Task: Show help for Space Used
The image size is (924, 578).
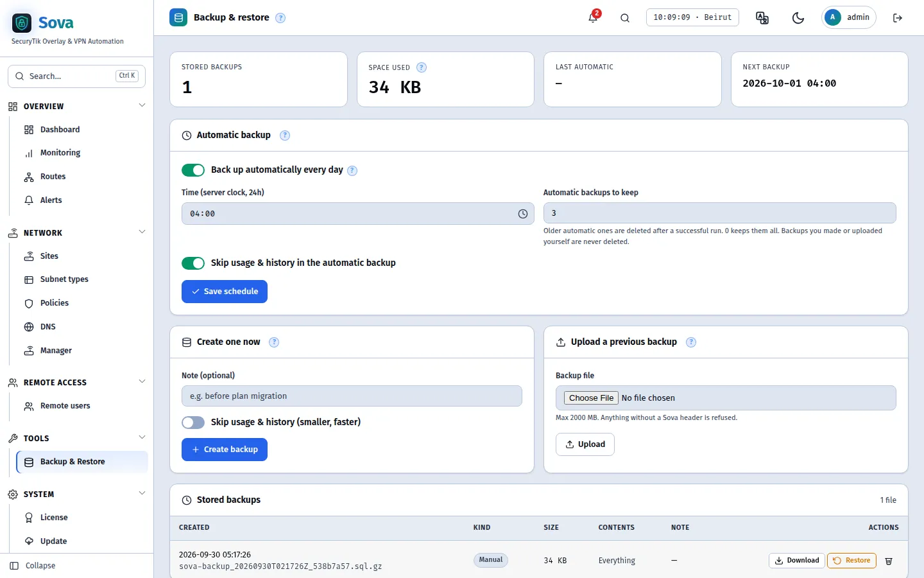Action: click(x=422, y=67)
